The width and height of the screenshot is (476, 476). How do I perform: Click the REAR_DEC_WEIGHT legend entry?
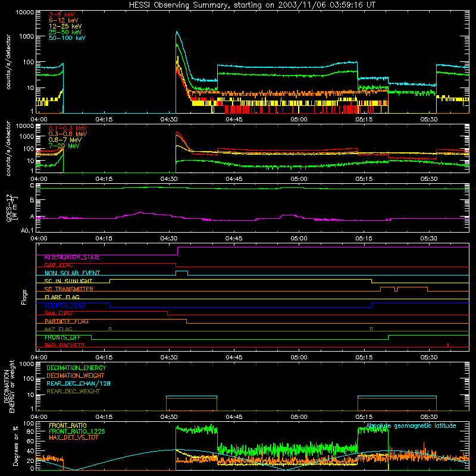[73, 392]
